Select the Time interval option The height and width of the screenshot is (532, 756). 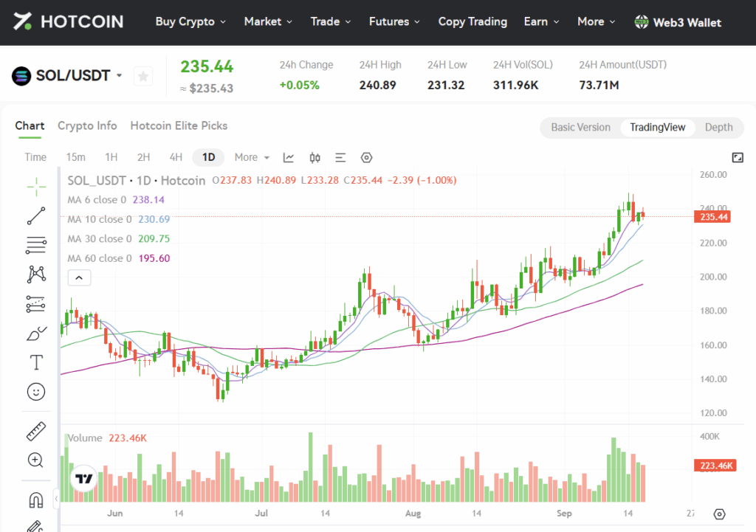[35, 157]
